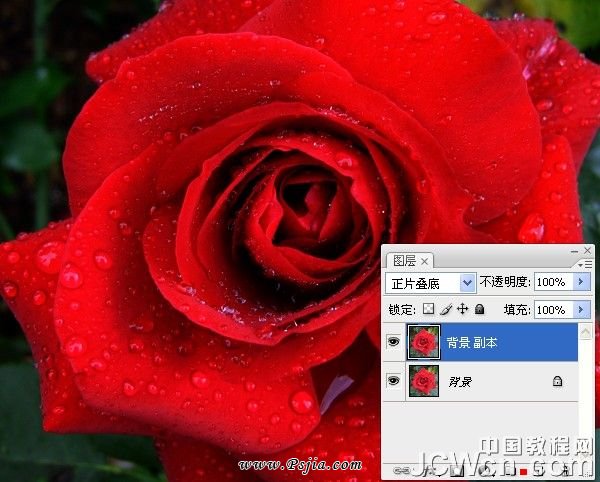Toggle lock image pixels brush icon
600x482 pixels.
point(446,309)
